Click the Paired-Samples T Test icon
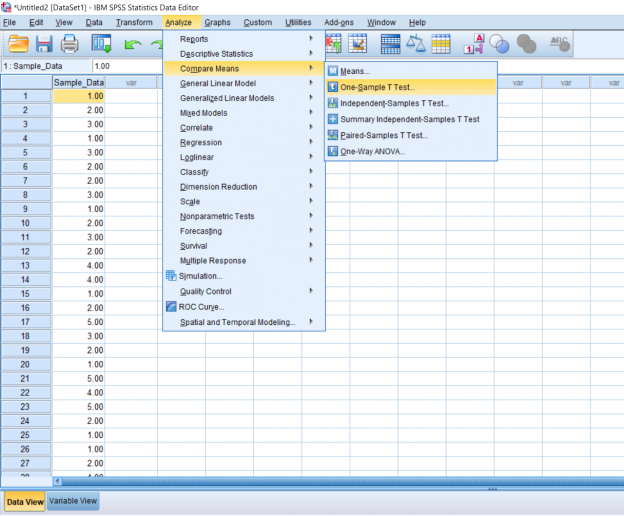The height and width of the screenshot is (516, 624). point(333,135)
